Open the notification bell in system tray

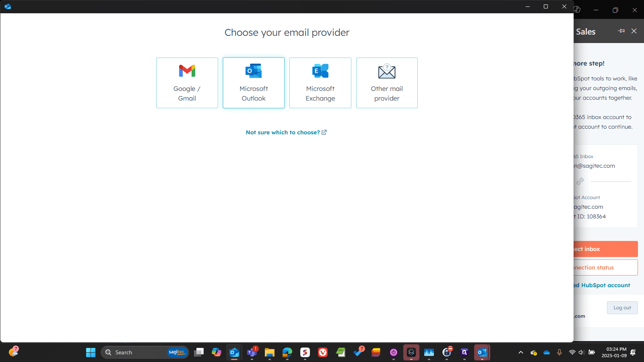click(x=633, y=352)
